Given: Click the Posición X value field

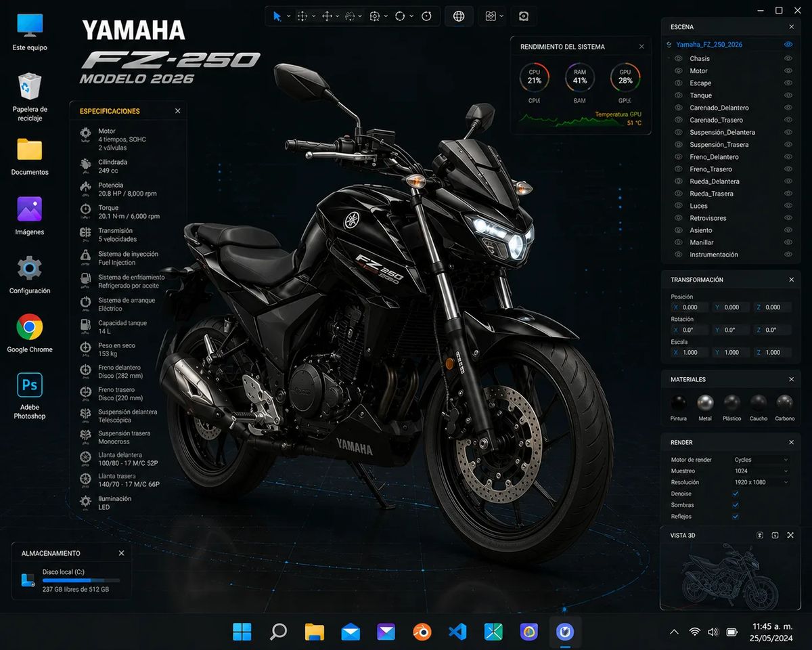Looking at the screenshot, I should coord(690,307).
